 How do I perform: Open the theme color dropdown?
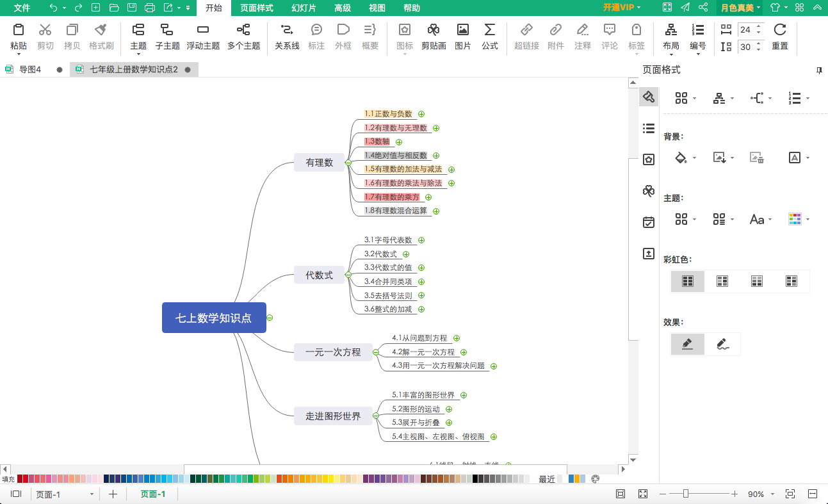click(x=808, y=220)
